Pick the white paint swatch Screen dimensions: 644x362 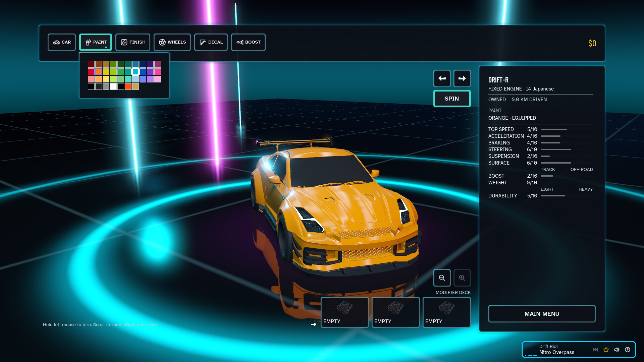[113, 86]
